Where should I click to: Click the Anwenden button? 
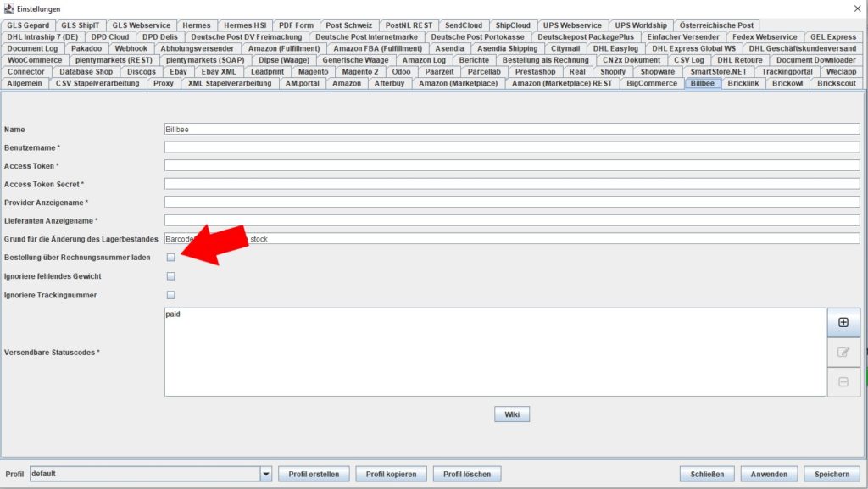click(x=769, y=474)
